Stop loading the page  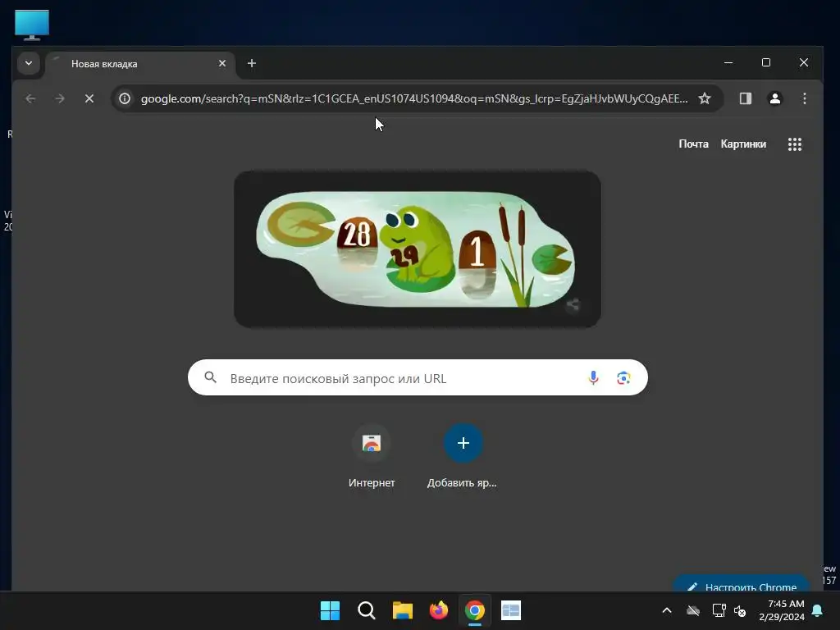89,98
